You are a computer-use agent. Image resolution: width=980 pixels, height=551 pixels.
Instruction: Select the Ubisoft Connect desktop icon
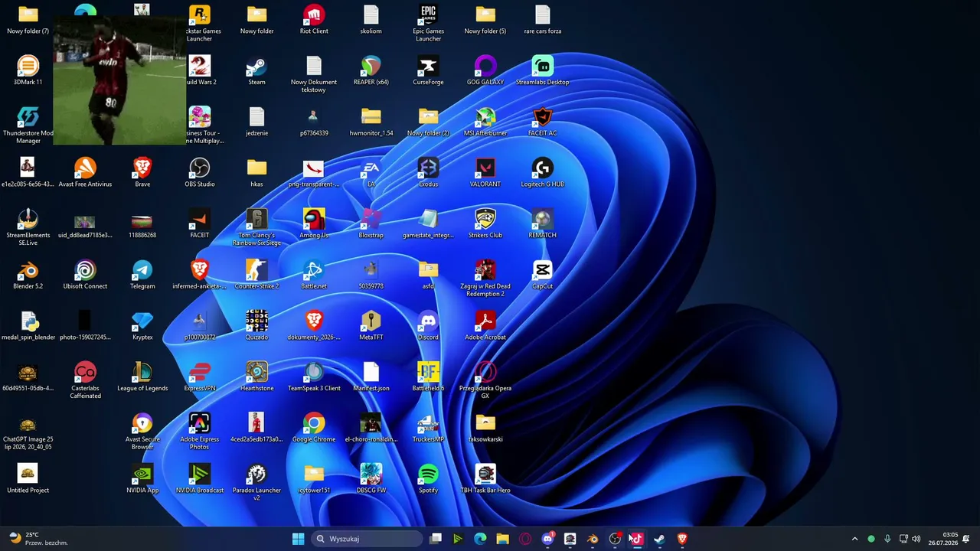[85, 275]
